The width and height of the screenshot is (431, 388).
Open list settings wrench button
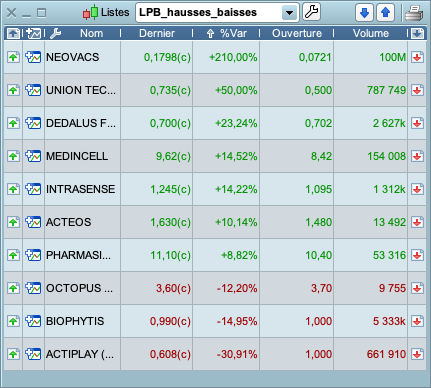click(x=312, y=12)
